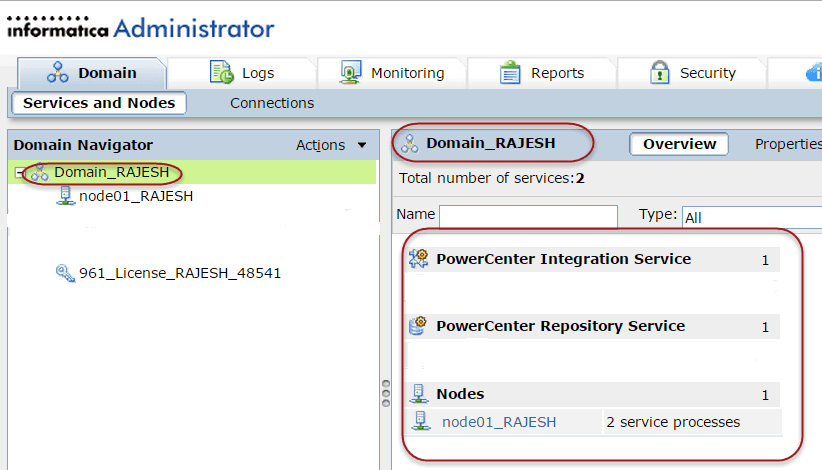Screen dimensions: 822x470
Task: Click the Domain tab icon
Action: pos(57,72)
